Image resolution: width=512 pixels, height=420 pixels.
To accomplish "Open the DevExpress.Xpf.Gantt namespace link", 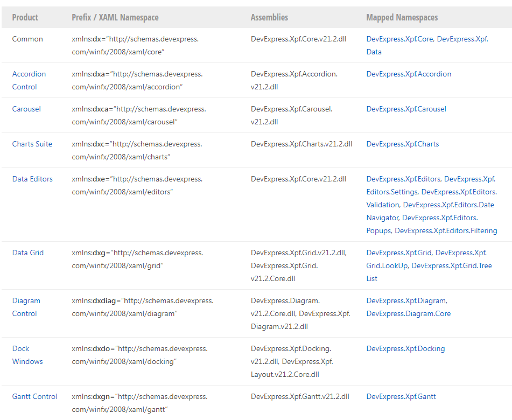I will click(x=401, y=397).
